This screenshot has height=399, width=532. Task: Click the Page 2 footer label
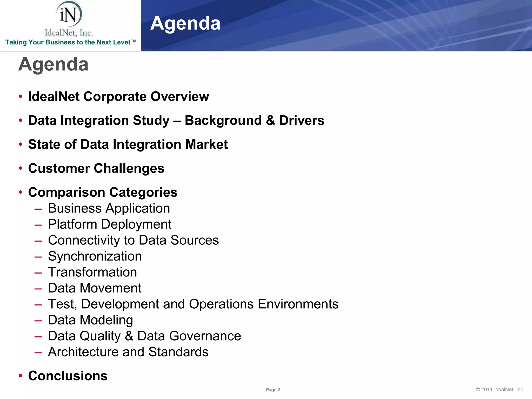click(x=273, y=390)
